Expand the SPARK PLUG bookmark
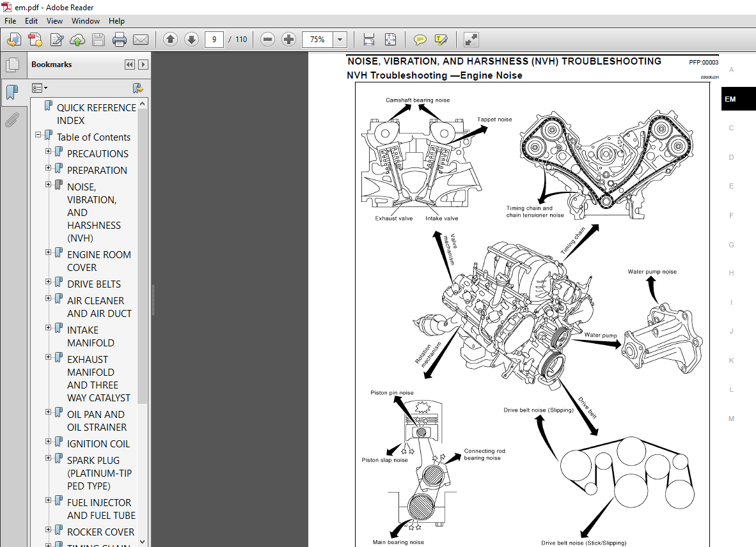This screenshot has width=756, height=547. (48, 458)
